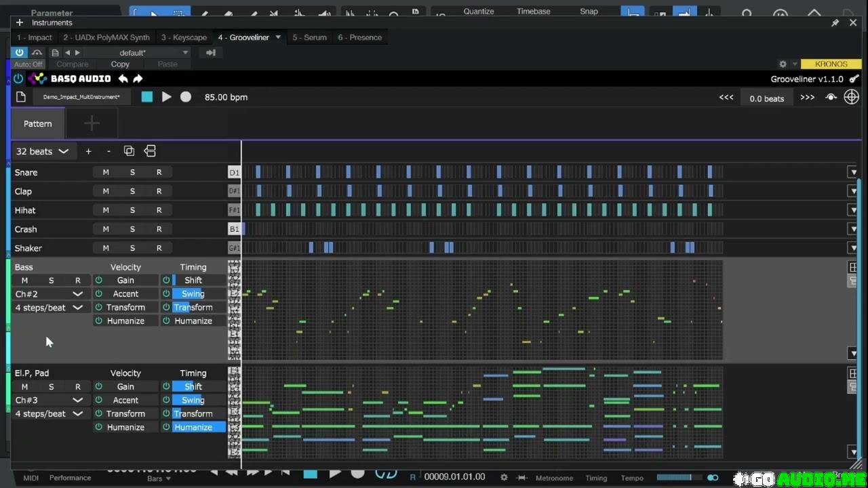Collapse the Bass track down arrow
This screenshot has height=488, width=868.
click(854, 353)
